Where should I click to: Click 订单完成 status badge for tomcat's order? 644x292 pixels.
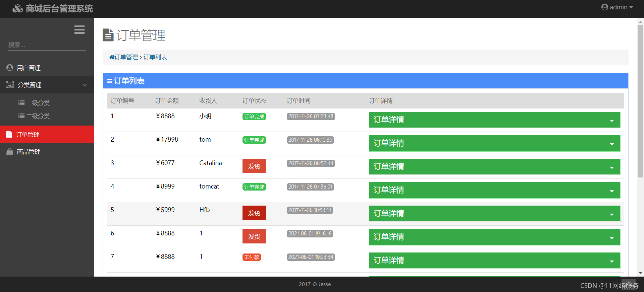pos(254,187)
